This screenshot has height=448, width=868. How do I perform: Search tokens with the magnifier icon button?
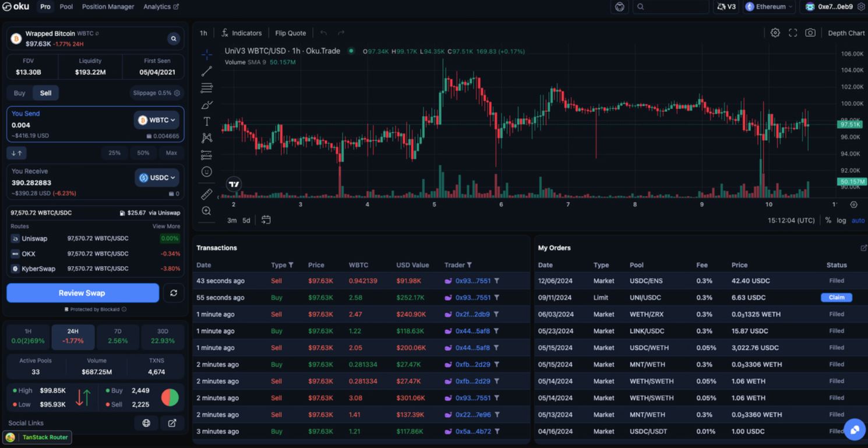pyautogui.click(x=174, y=38)
